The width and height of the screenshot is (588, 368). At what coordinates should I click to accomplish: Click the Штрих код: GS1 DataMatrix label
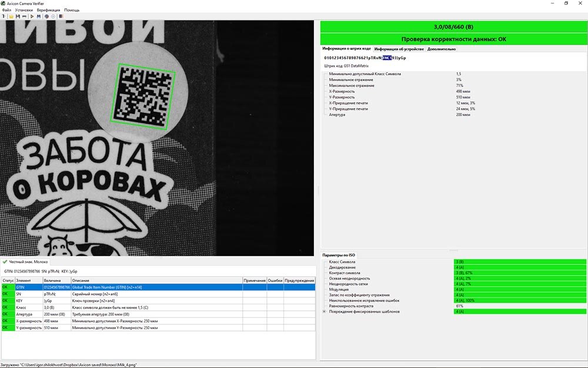click(346, 66)
